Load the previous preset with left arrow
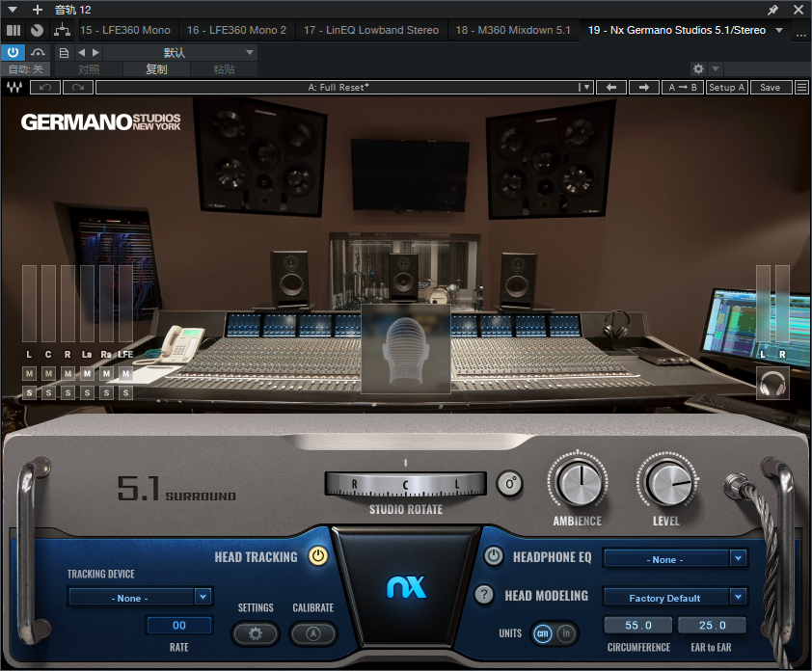This screenshot has width=812, height=671. pyautogui.click(x=611, y=88)
